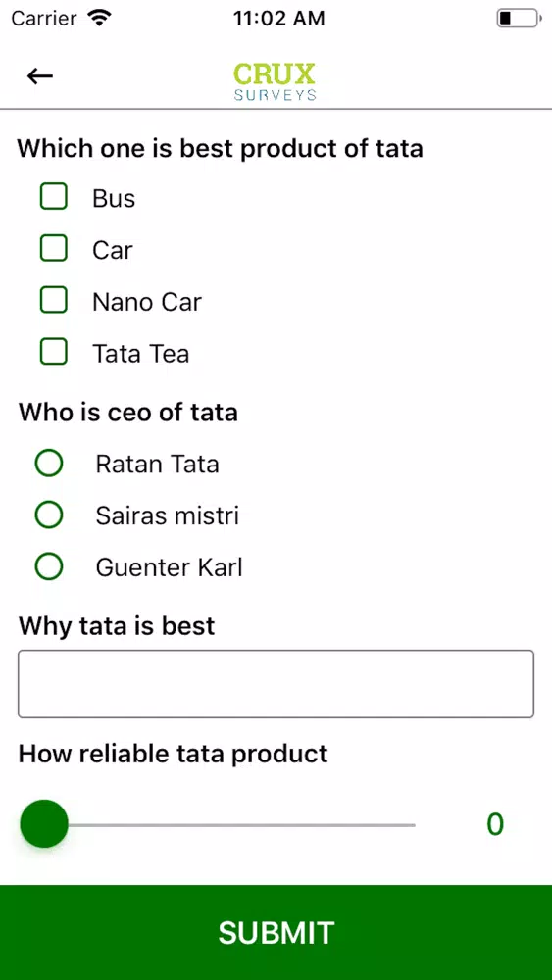Choose the Sairas mistri radio option
This screenshot has width=552, height=980.
pyautogui.click(x=49, y=515)
